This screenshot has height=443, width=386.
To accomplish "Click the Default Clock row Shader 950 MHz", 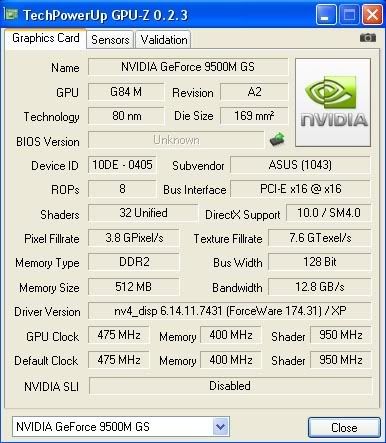I will coord(341,360).
